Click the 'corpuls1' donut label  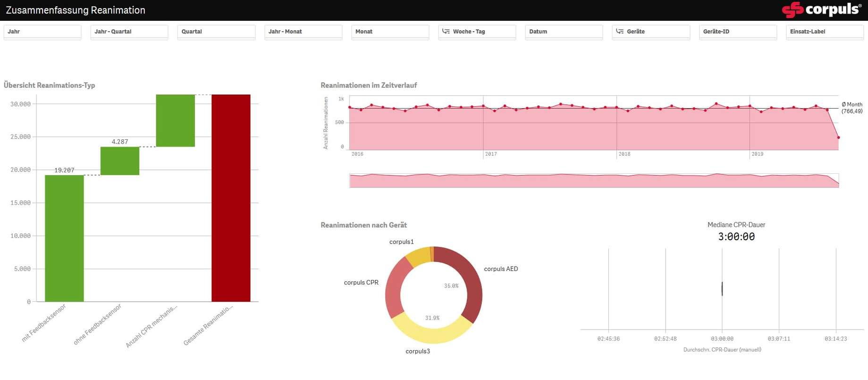(402, 242)
